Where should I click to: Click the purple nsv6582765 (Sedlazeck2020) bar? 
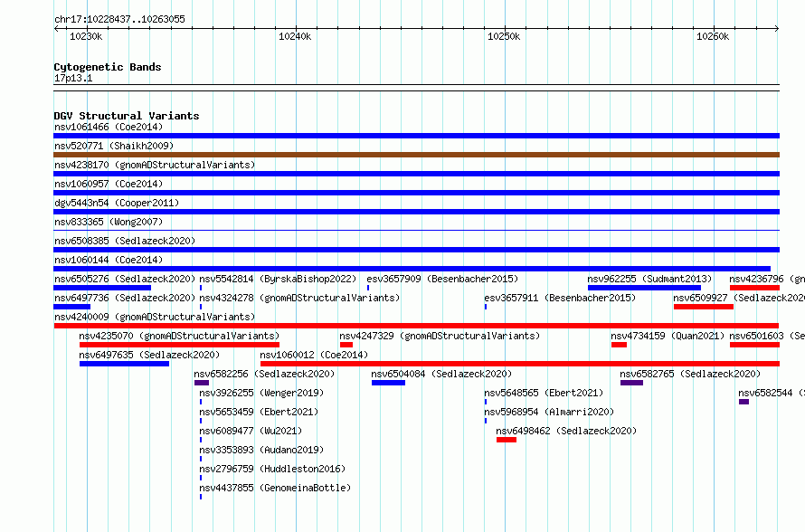tap(631, 383)
